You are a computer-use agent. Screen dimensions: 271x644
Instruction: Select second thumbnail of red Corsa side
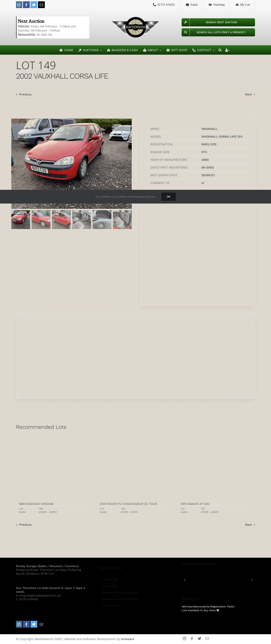click(41, 220)
